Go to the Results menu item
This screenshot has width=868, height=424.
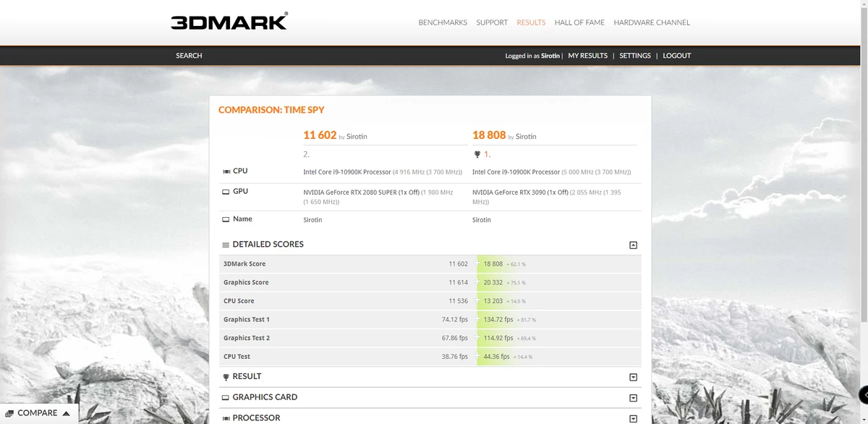pyautogui.click(x=531, y=22)
